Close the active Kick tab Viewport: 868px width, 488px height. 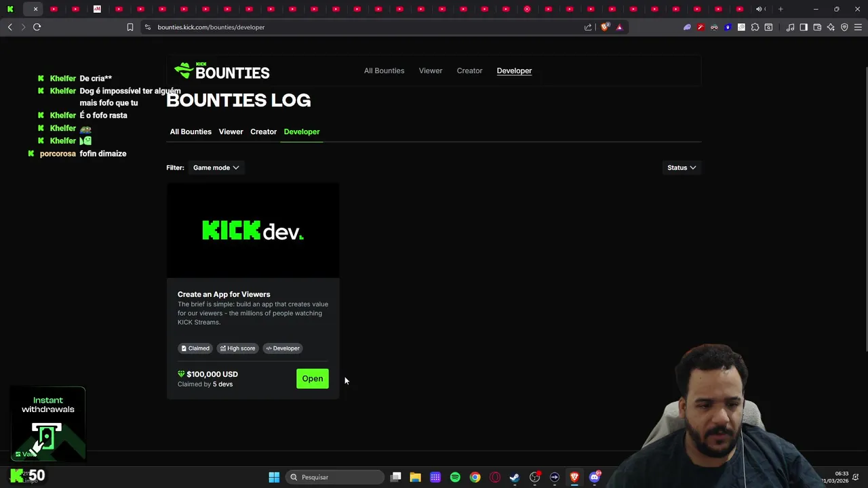tap(35, 9)
